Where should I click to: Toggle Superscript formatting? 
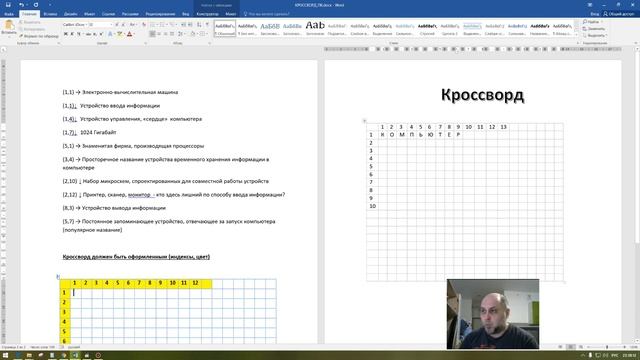[x=101, y=34]
